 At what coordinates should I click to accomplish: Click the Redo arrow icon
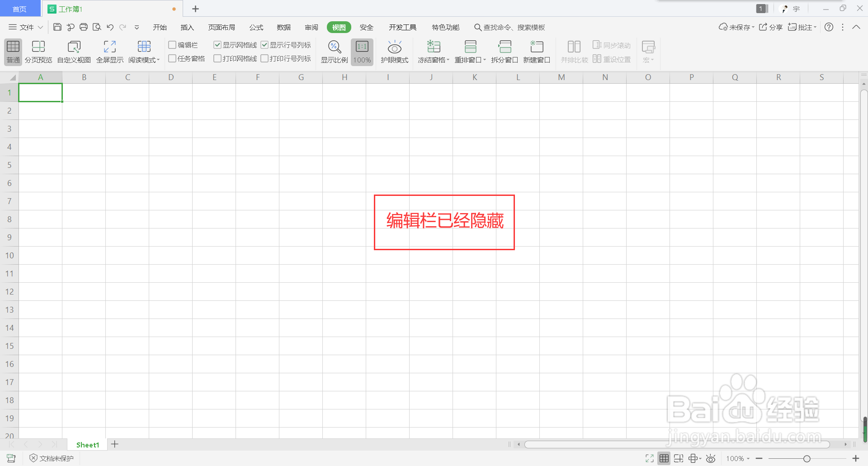point(123,27)
